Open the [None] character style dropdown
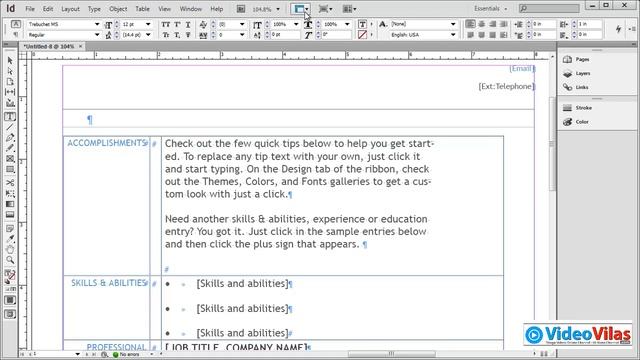The width and height of the screenshot is (640, 360). (x=453, y=24)
